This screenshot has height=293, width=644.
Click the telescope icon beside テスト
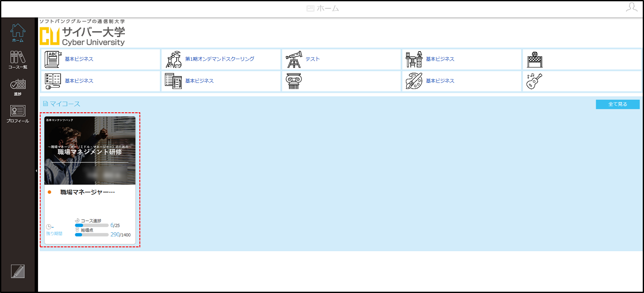[295, 59]
